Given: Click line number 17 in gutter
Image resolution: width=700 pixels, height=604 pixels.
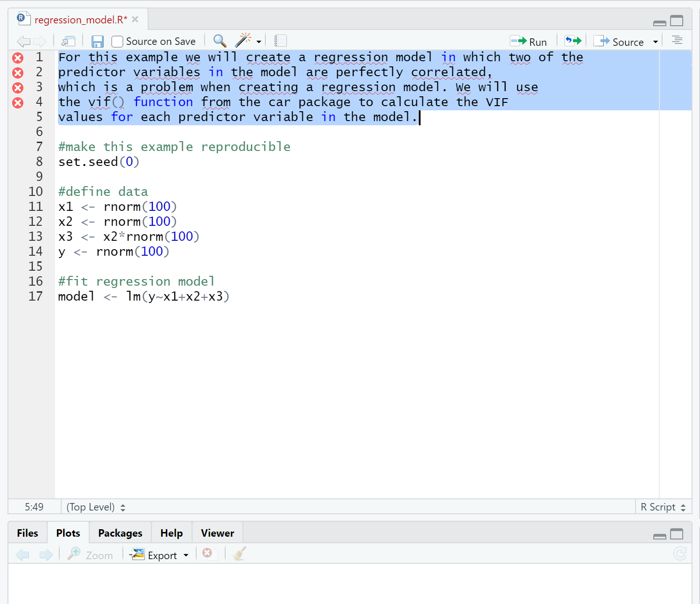Looking at the screenshot, I should (x=36, y=296).
